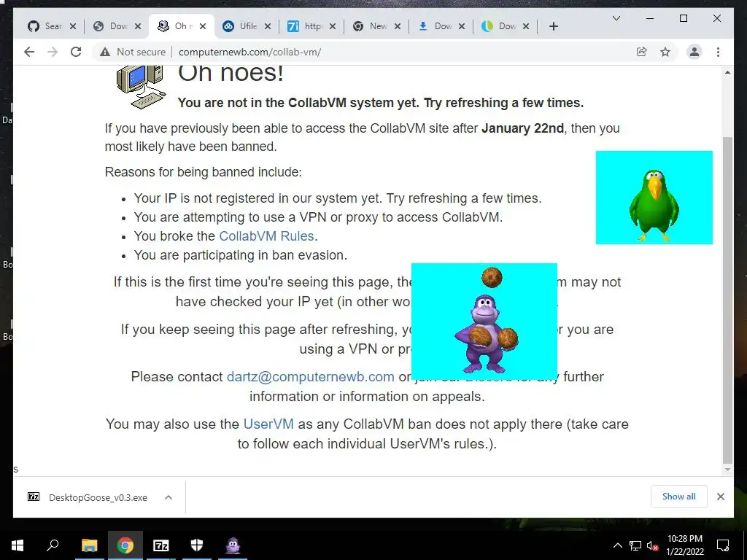Click the page vertical scrollbar thumb
Screen dimensions: 747x560
pos(727,300)
